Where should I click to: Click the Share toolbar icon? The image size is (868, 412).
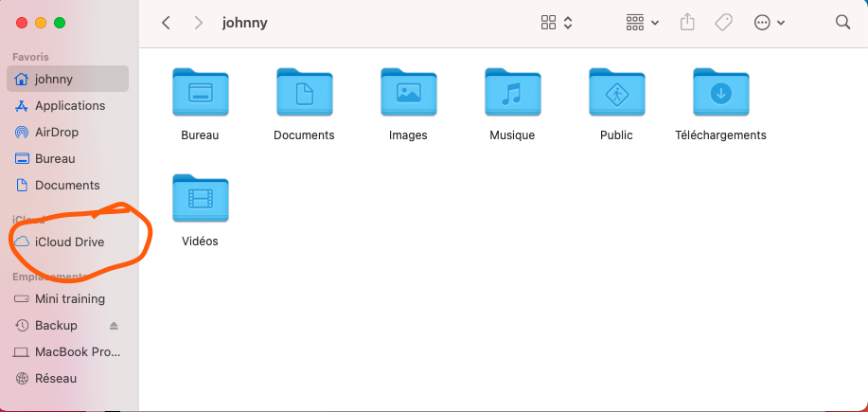coord(689,23)
